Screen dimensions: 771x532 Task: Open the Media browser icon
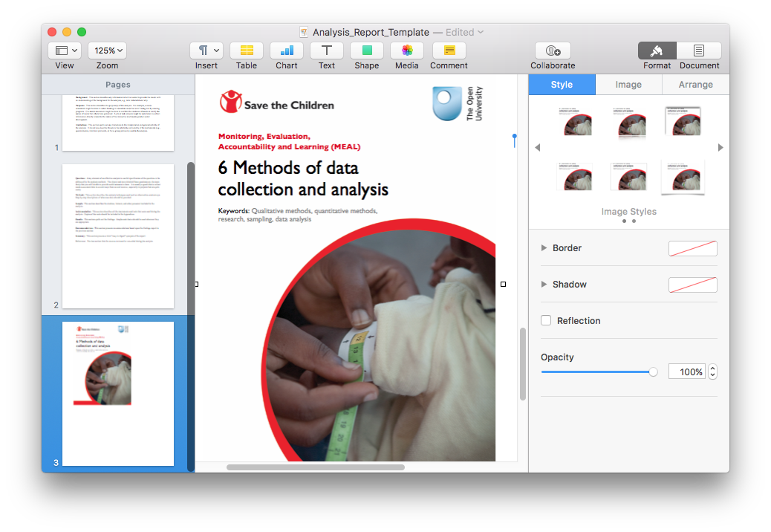[406, 51]
